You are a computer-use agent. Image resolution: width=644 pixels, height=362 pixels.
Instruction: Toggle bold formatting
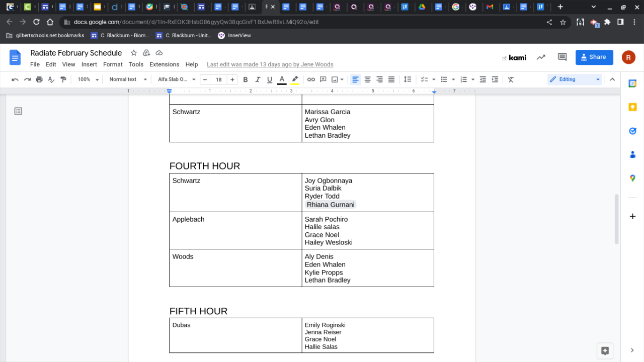pos(246,79)
